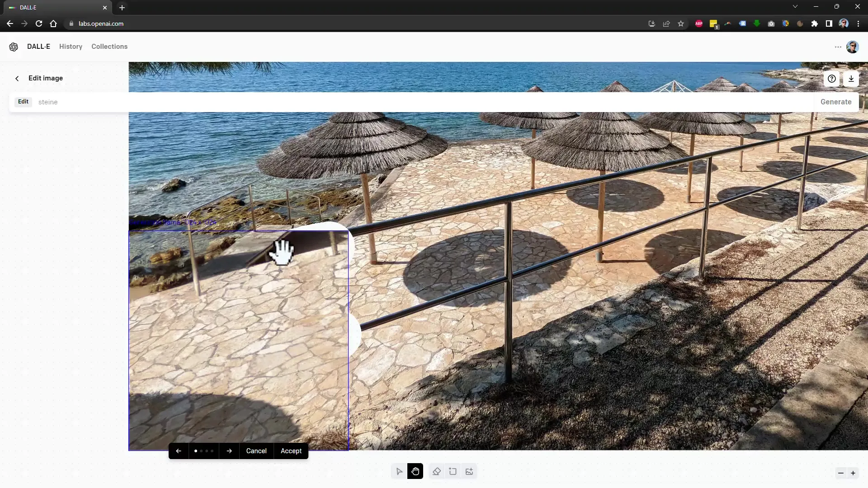Open the History panel

pos(71,46)
